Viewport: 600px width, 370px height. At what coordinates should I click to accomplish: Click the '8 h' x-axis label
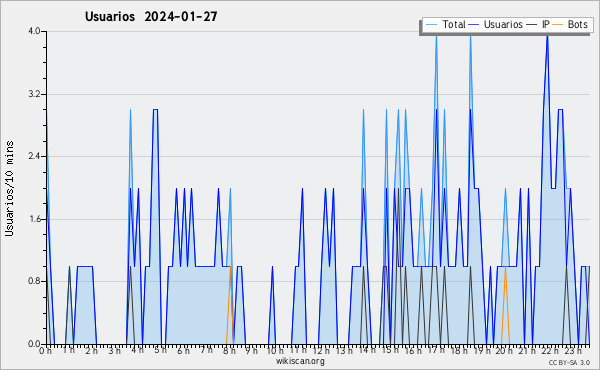point(229,351)
